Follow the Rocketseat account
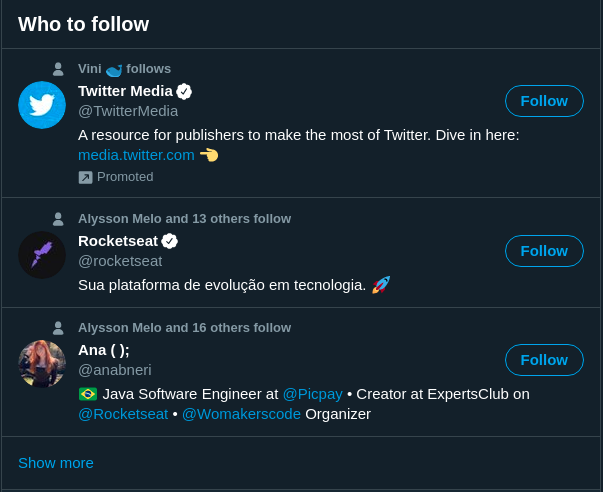 tap(544, 251)
